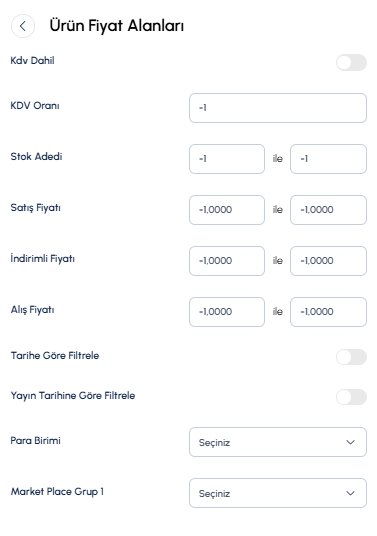Image resolution: width=377 pixels, height=536 pixels.
Task: Focus the İndirimli Fiyatı maximum field
Action: click(328, 261)
